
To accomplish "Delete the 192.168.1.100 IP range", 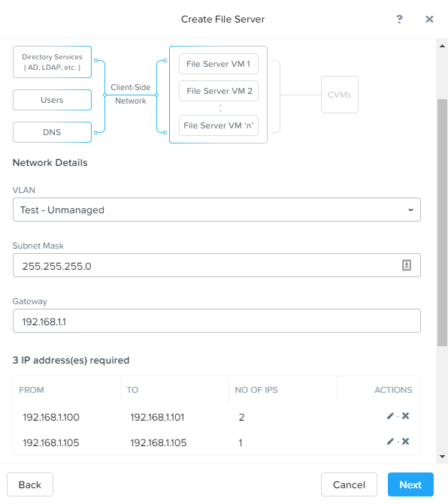I will 406,416.
